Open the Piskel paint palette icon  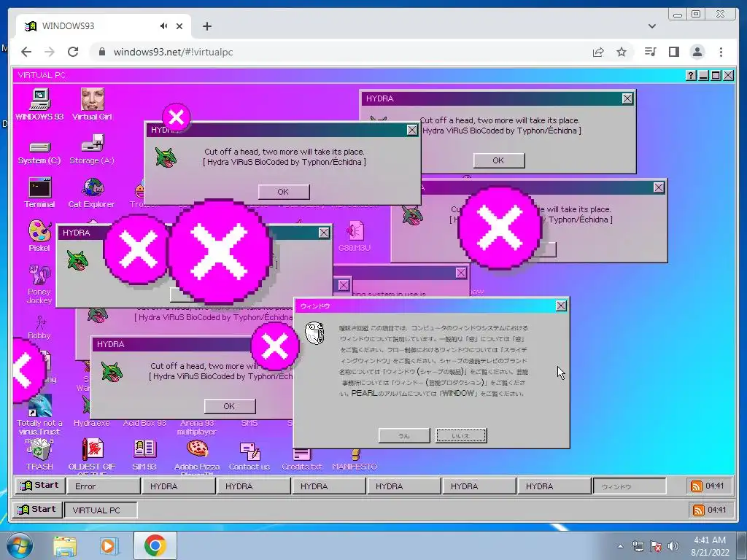click(39, 236)
